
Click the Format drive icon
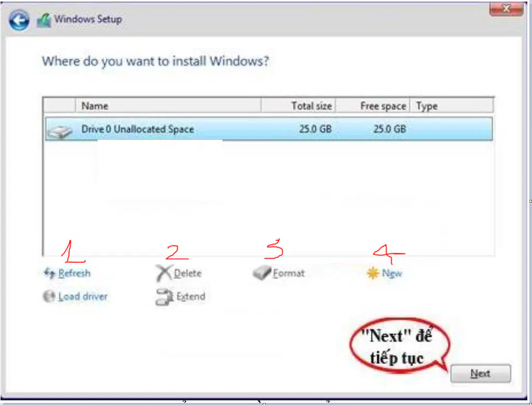262,273
